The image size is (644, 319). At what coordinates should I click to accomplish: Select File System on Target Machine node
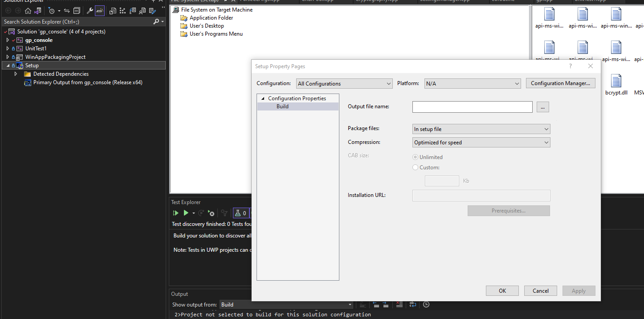coord(217,10)
